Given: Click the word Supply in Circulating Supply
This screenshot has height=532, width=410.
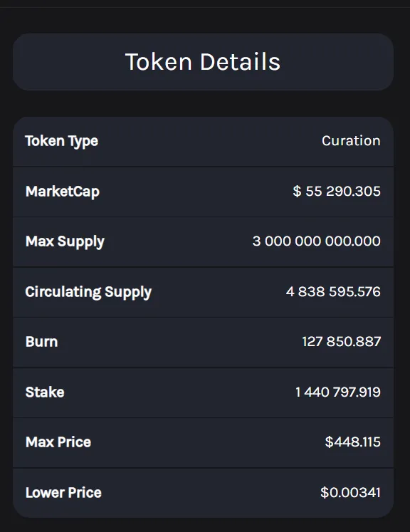Looking at the screenshot, I should click(x=128, y=293).
